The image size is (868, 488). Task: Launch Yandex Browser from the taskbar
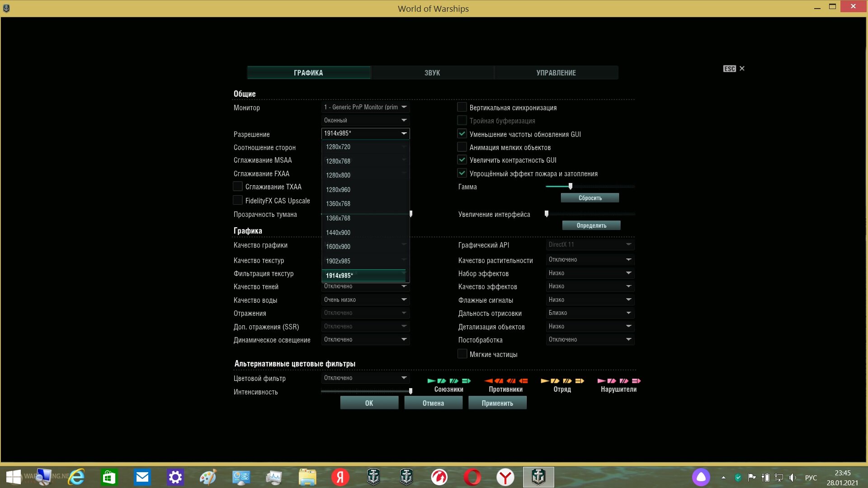(505, 477)
